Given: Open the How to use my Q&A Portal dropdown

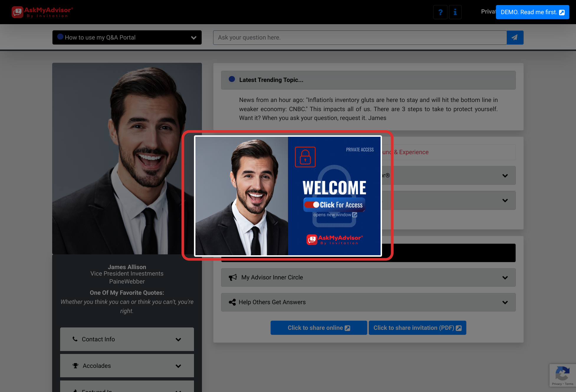Looking at the screenshot, I should pyautogui.click(x=127, y=37).
